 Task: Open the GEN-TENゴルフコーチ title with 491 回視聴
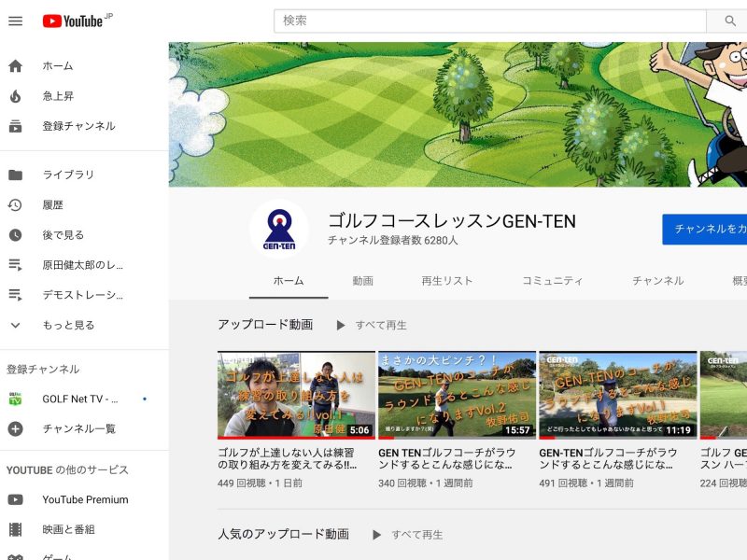pyautogui.click(x=608, y=458)
